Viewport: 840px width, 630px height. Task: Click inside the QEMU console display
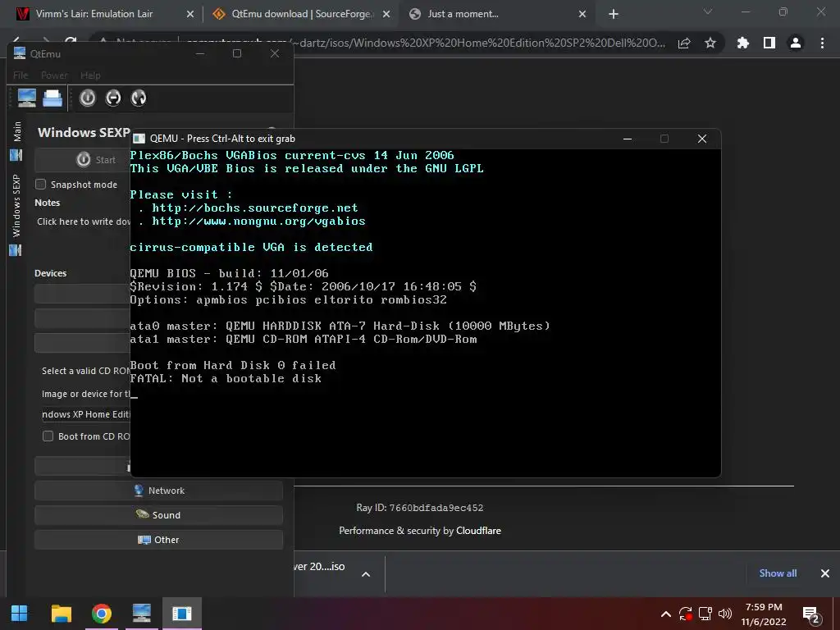(x=426, y=313)
